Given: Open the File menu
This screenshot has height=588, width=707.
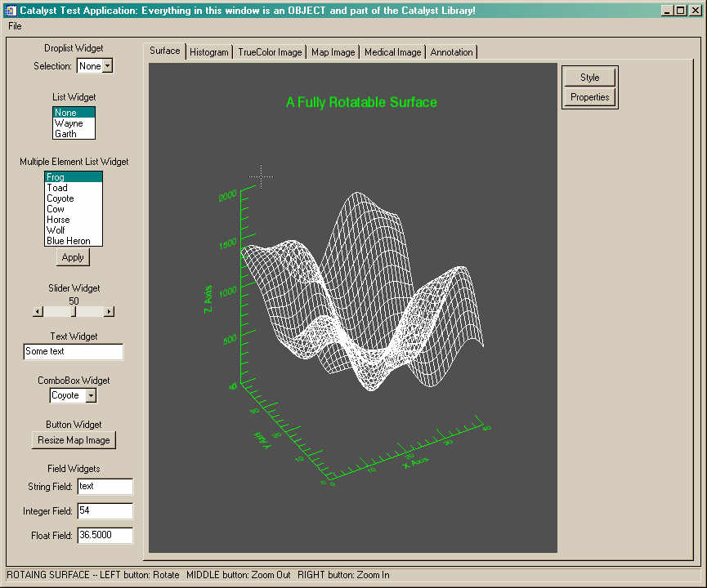Looking at the screenshot, I should tap(14, 26).
